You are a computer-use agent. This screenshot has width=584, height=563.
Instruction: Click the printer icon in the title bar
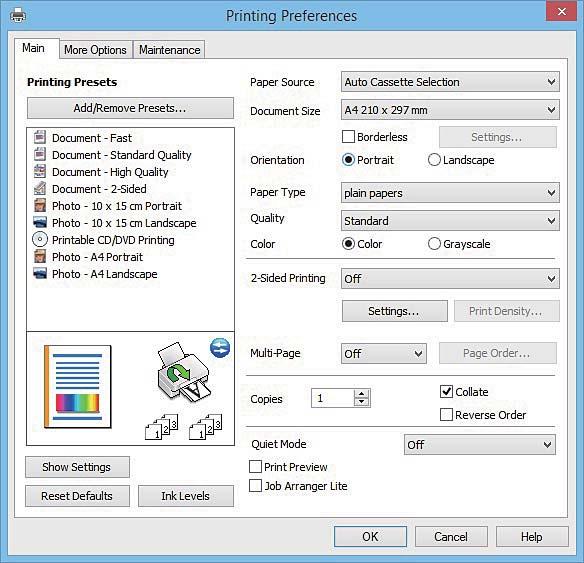[18, 16]
